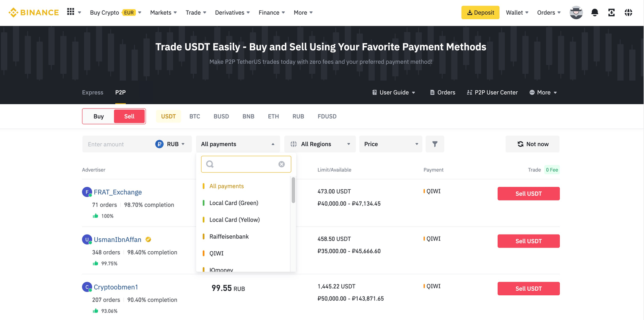This screenshot has width=644, height=320.
Task: Click the Binance logo
Action: 34,13
